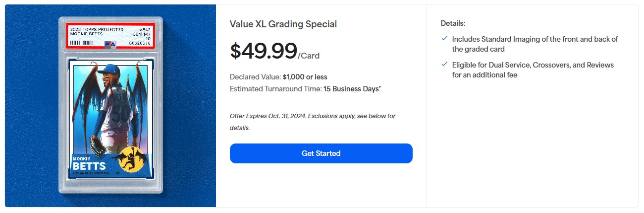Click the Value XL Grading Special heading
Screen dimensions: 644x213
click(283, 24)
